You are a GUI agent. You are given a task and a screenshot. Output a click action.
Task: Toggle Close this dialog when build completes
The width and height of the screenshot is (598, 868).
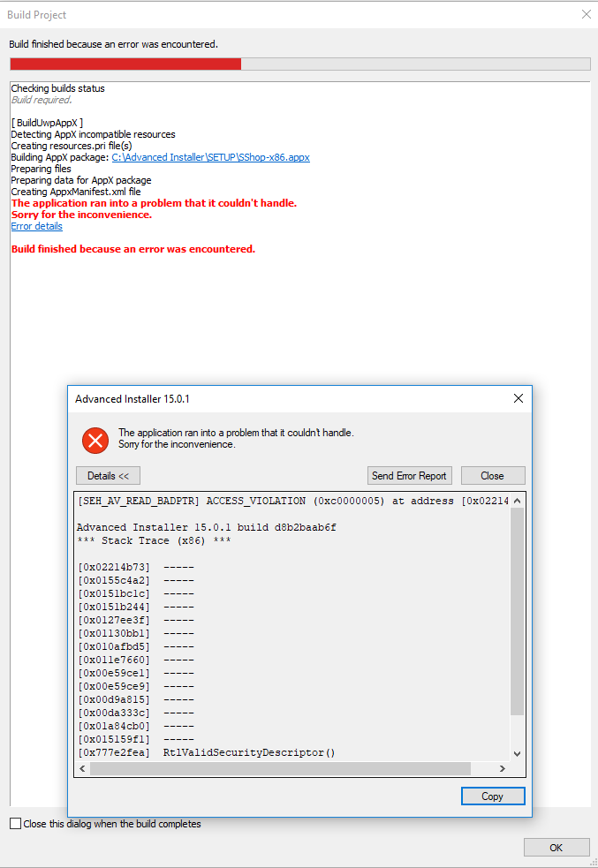[16, 824]
